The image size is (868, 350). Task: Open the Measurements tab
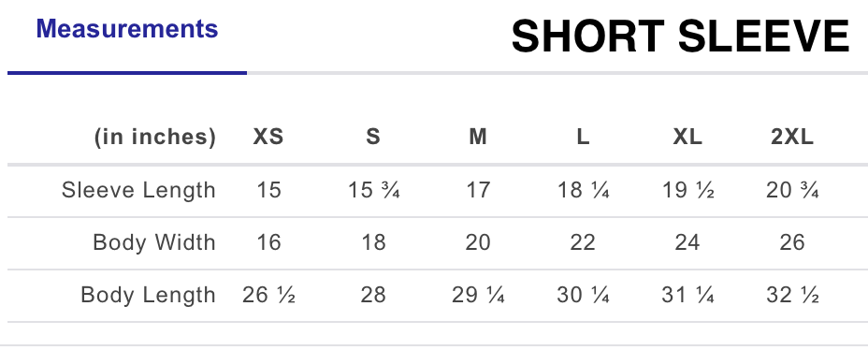(127, 29)
